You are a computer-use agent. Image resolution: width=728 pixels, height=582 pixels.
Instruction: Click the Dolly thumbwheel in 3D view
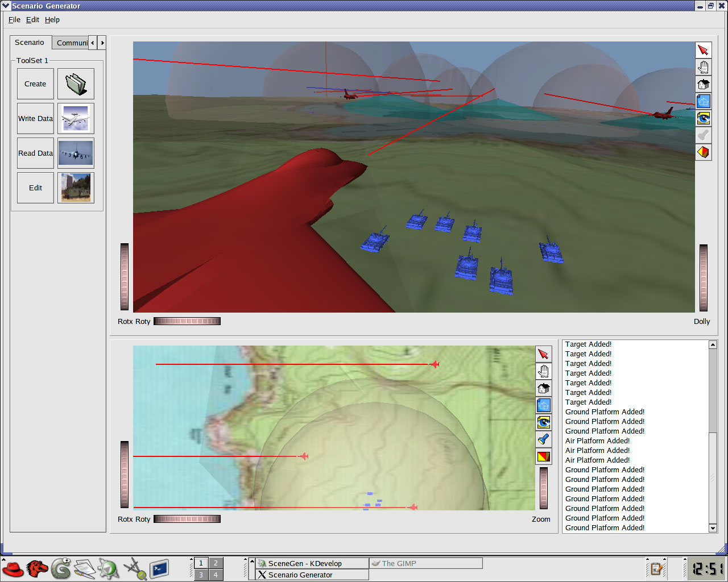point(704,278)
